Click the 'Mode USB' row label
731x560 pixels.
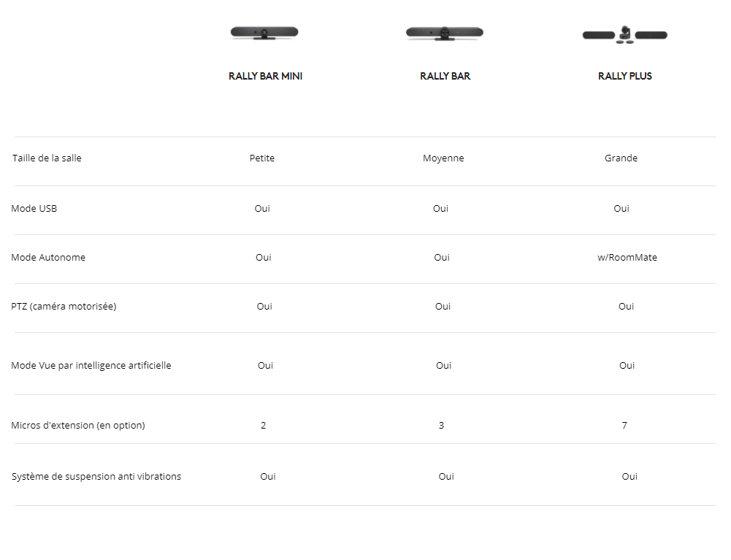point(34,209)
